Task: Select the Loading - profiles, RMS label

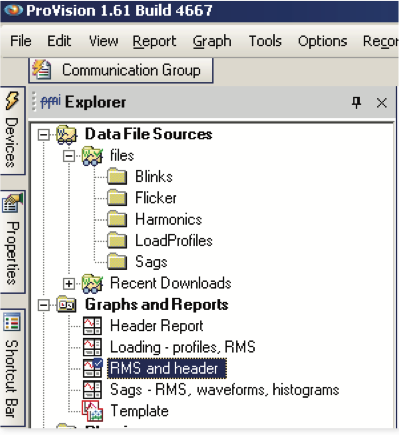Action: coord(183,347)
